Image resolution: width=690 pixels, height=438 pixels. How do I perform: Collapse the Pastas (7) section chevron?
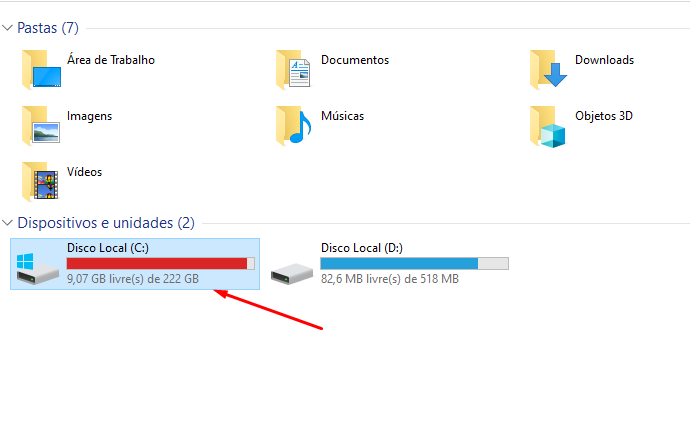7,28
